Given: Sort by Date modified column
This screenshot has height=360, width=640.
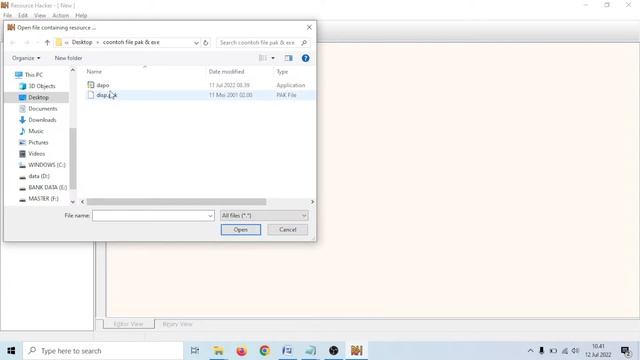Looking at the screenshot, I should click(227, 71).
